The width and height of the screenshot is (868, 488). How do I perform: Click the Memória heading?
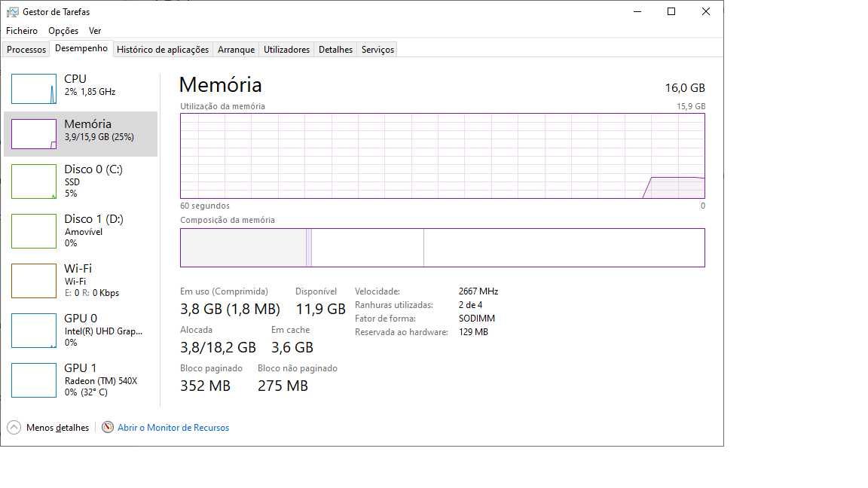click(220, 84)
